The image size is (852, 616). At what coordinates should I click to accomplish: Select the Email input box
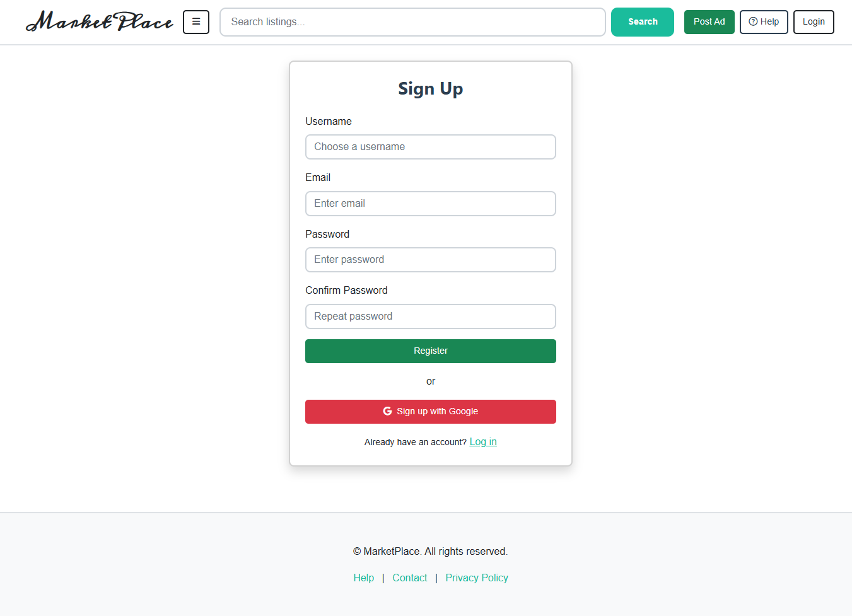click(x=430, y=204)
